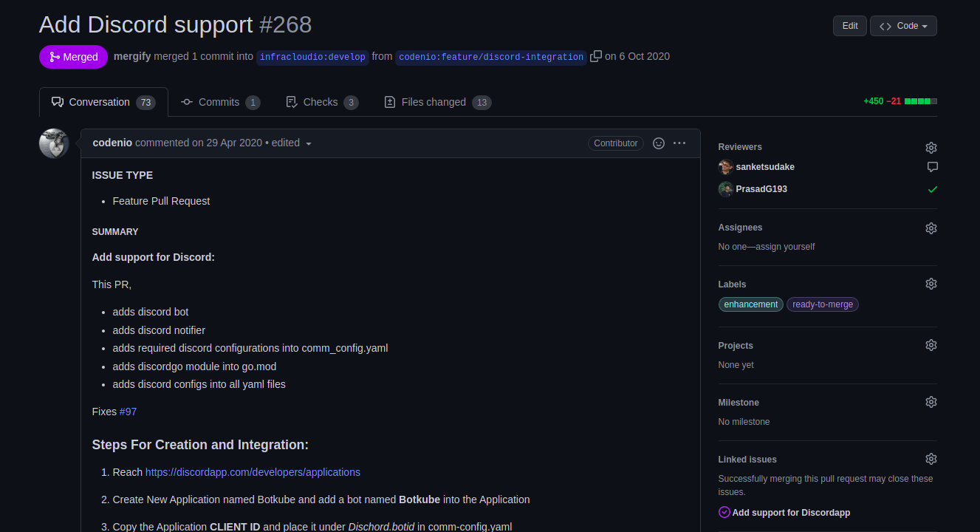Click the 'ISSUE TYPE' heading

123,175
